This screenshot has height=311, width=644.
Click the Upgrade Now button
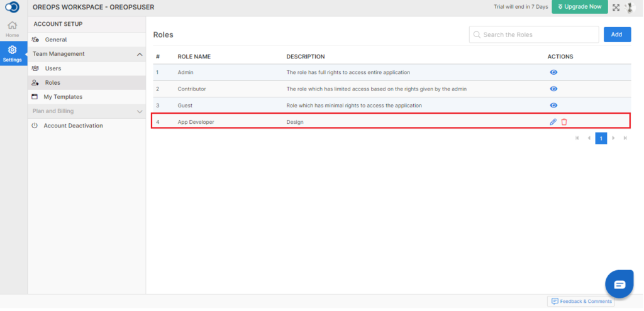click(x=579, y=7)
